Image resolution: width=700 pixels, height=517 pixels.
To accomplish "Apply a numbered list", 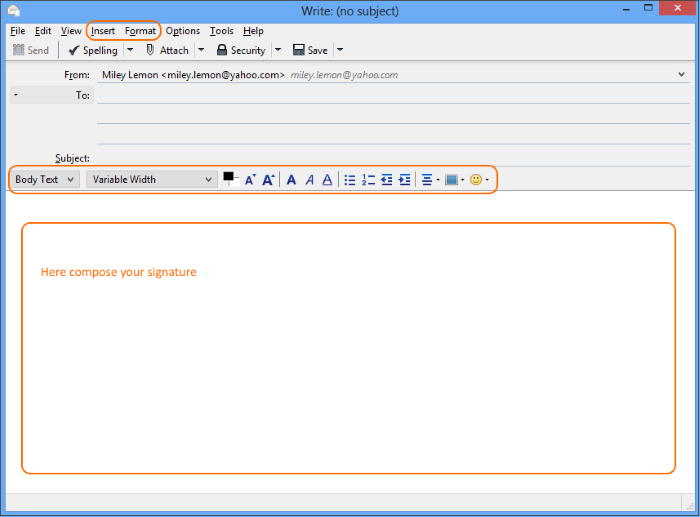I will click(368, 179).
